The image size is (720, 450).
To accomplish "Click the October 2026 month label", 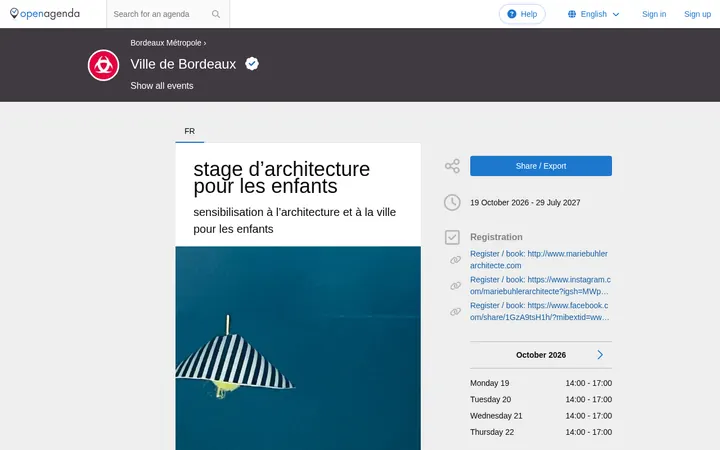I will (540, 355).
